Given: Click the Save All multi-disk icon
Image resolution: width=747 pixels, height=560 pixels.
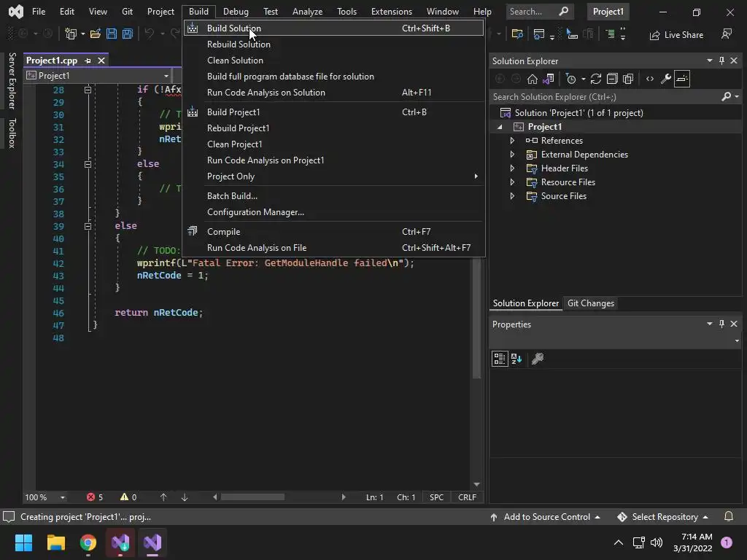Looking at the screenshot, I should tap(127, 34).
